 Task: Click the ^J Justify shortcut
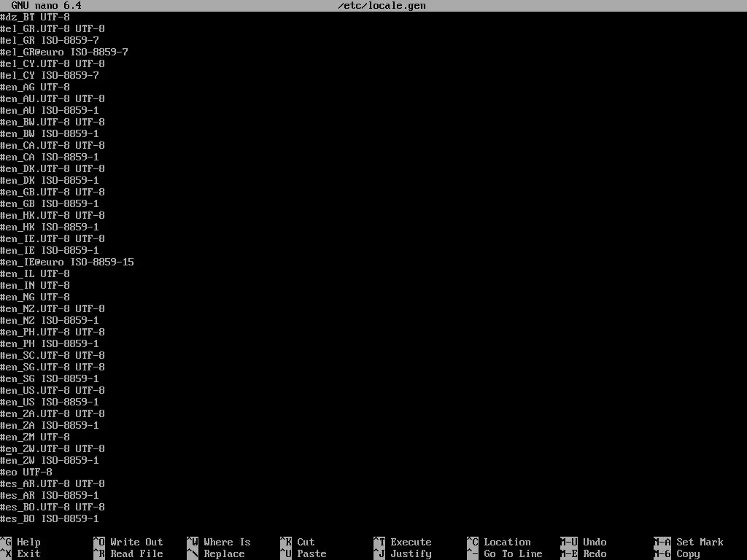403,554
